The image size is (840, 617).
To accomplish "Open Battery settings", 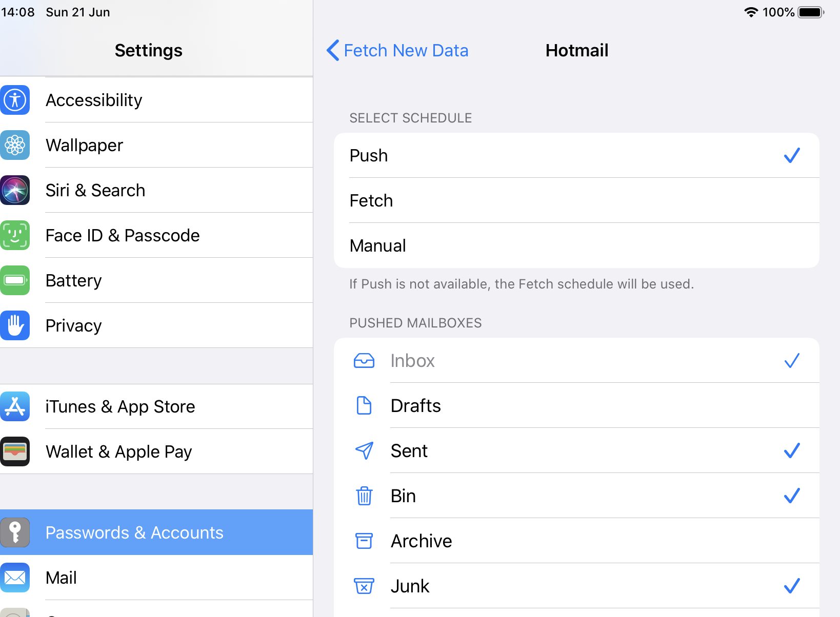I will tap(156, 280).
